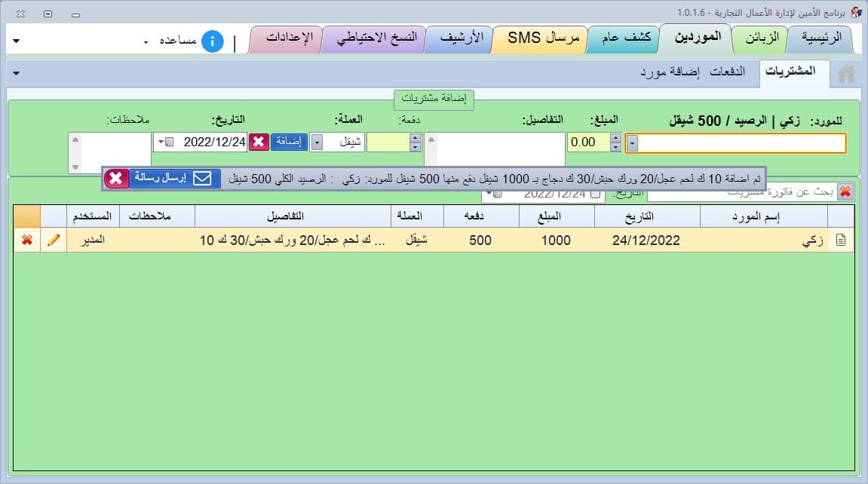Click the إرسال رسالة send message button

(x=175, y=178)
